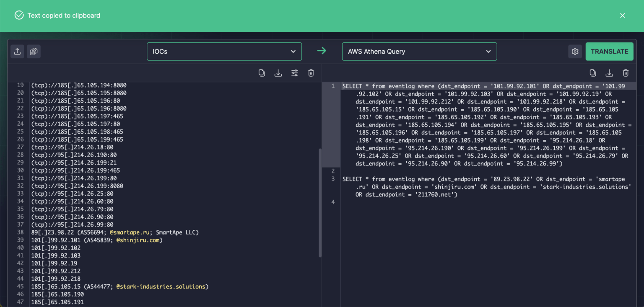Copy the IOC input text via copy icon
644x307 pixels.
pyautogui.click(x=262, y=72)
